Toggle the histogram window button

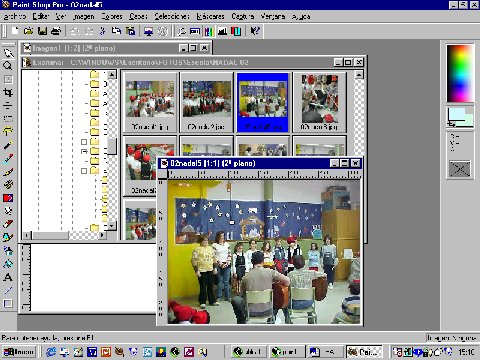[222, 31]
